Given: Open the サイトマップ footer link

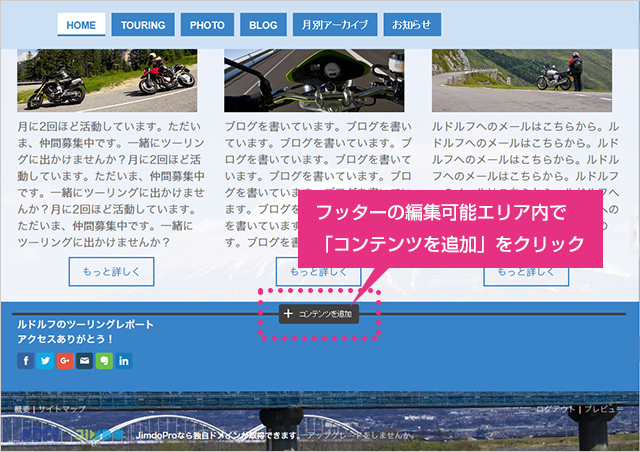Looking at the screenshot, I should (62, 409).
